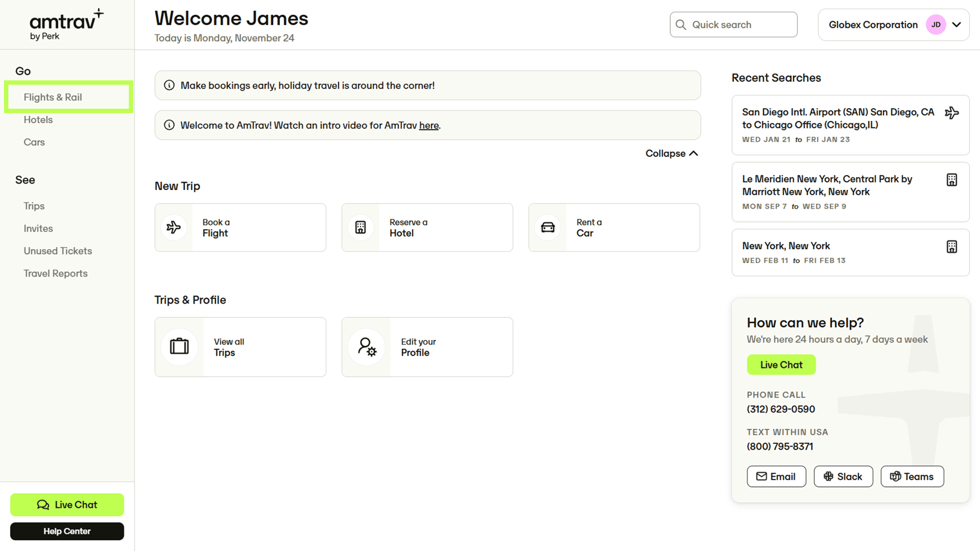Viewport: 980px width, 551px height.
Task: Click the hotel icon on the Le Meridien search
Action: point(952,180)
